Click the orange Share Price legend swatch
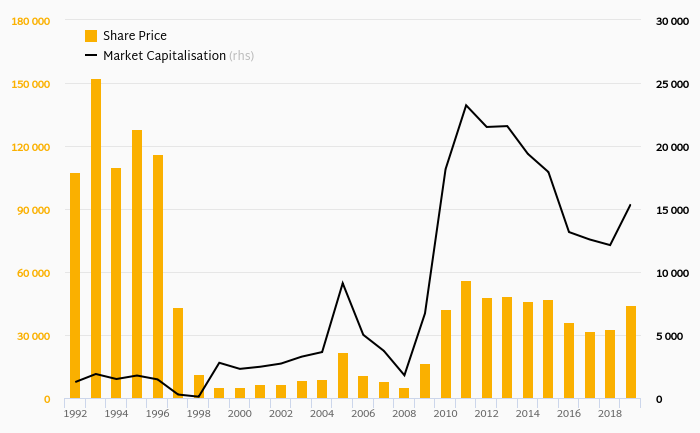This screenshot has width=700, height=433. [x=91, y=36]
